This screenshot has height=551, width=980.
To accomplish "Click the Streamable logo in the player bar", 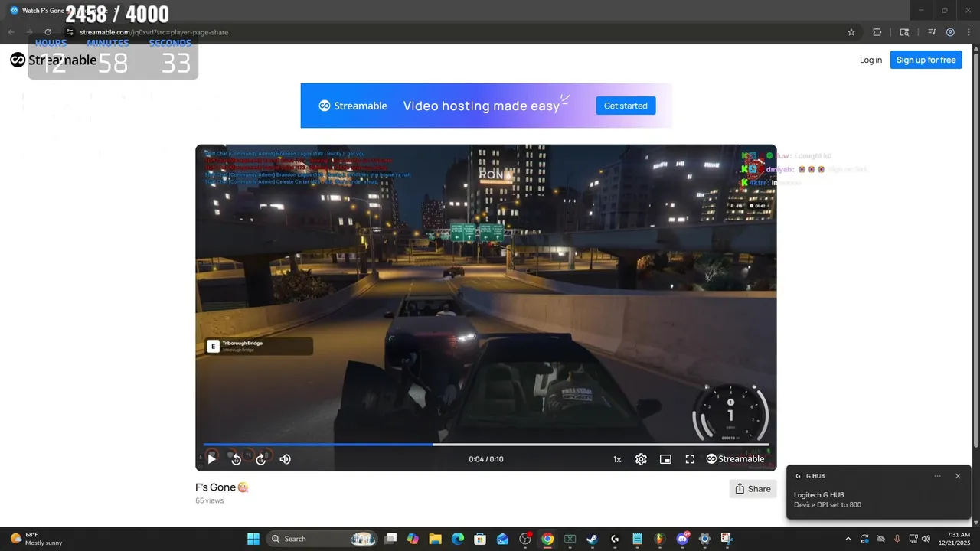I will point(735,459).
